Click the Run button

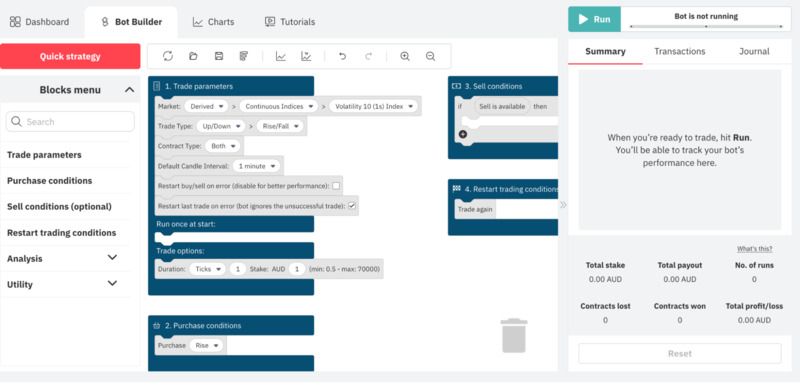click(x=594, y=19)
